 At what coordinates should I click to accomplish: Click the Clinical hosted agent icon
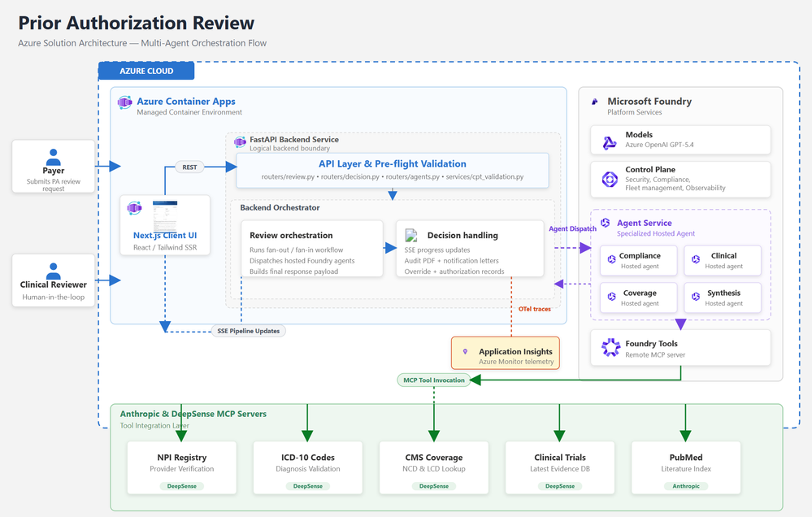pos(696,259)
